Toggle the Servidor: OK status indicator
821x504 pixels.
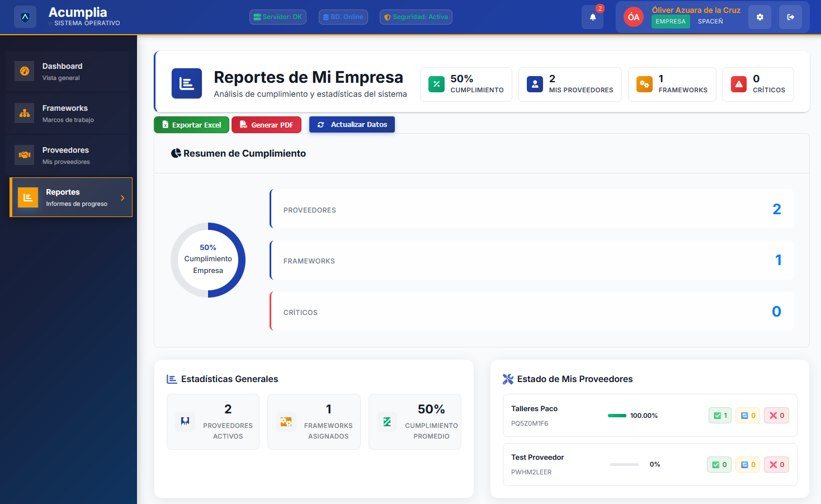coord(278,17)
